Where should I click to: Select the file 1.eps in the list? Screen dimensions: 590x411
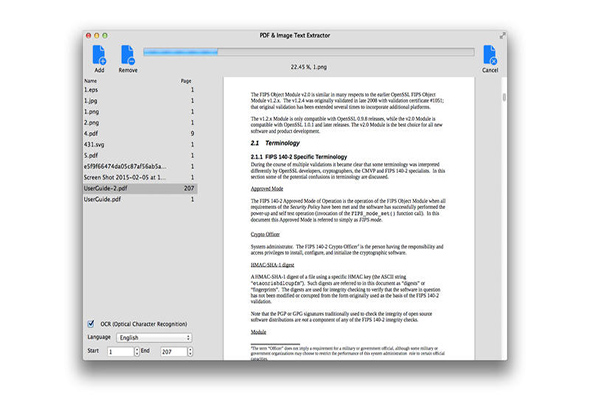point(140,90)
